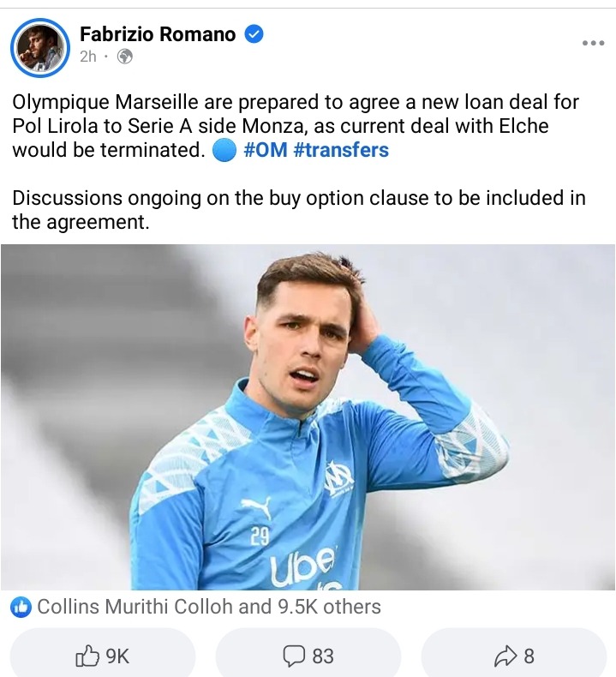
Task: Open the #transfers hashtag
Action: tap(341, 150)
